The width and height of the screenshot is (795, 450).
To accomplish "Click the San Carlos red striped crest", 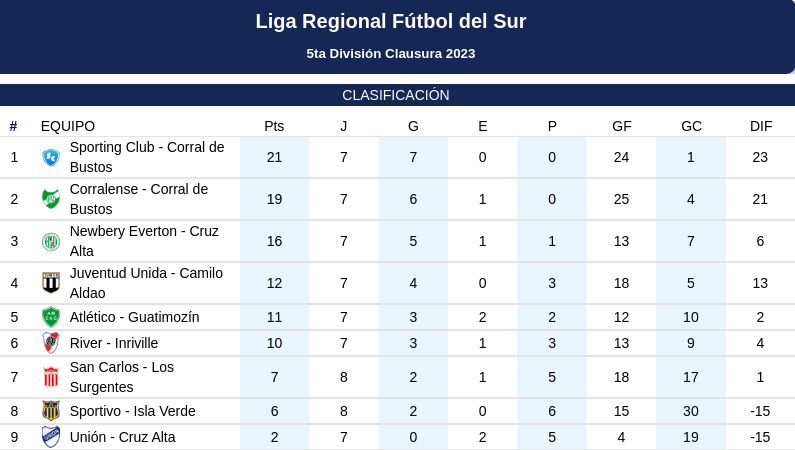I will point(51,377).
